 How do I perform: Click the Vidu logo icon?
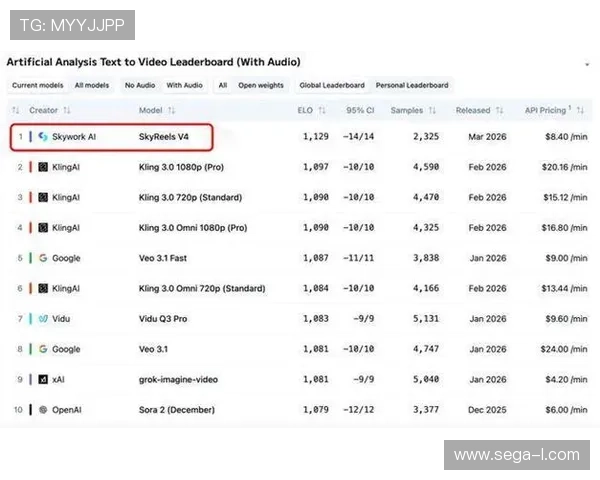(x=43, y=319)
